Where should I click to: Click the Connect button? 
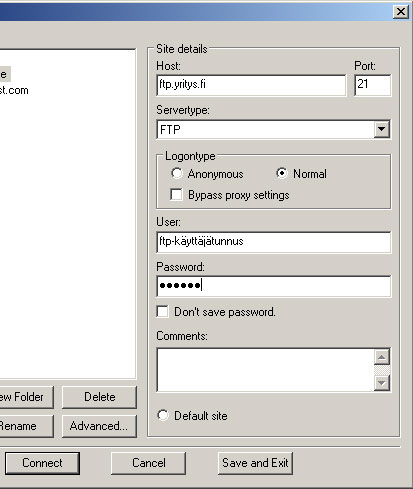(x=42, y=463)
